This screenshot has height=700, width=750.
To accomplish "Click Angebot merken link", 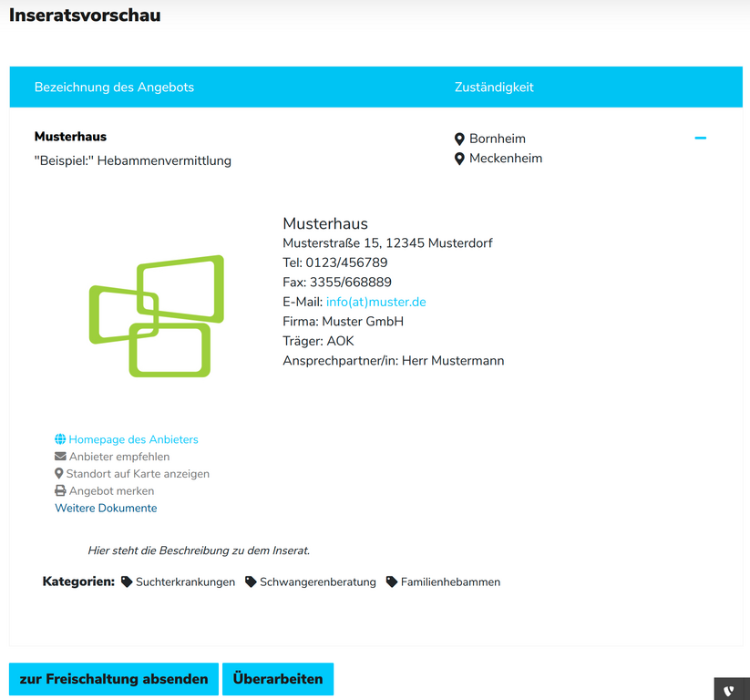I will pos(111,491).
